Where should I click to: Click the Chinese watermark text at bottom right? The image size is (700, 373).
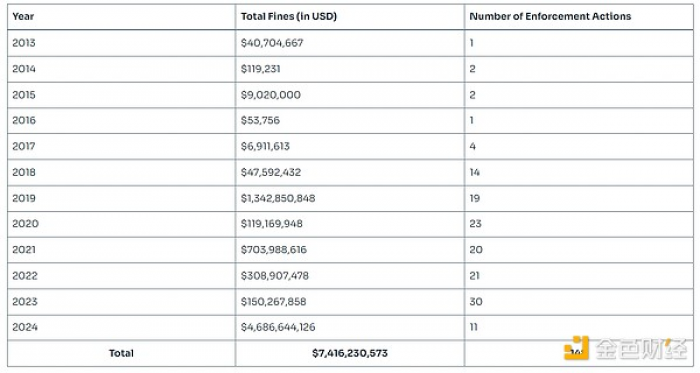641,348
